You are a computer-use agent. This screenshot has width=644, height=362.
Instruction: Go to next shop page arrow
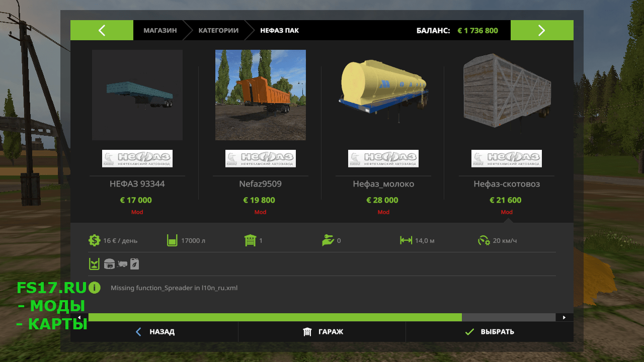tap(542, 30)
